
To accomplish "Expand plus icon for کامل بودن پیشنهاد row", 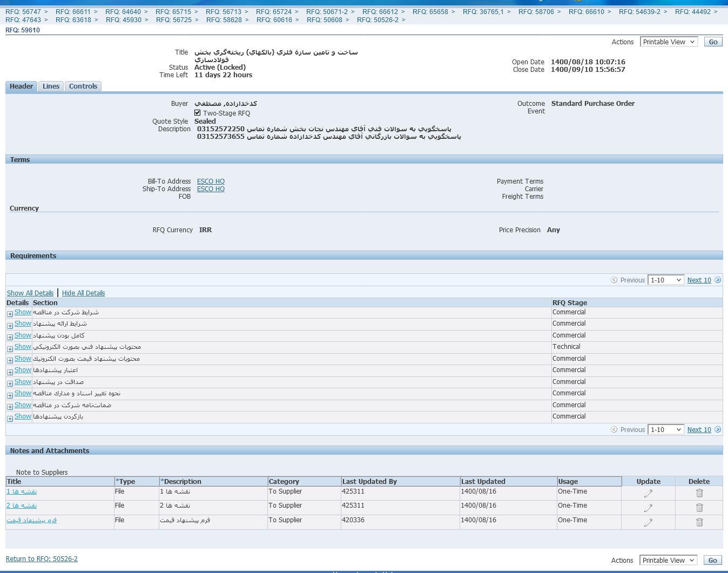I will point(10,337).
